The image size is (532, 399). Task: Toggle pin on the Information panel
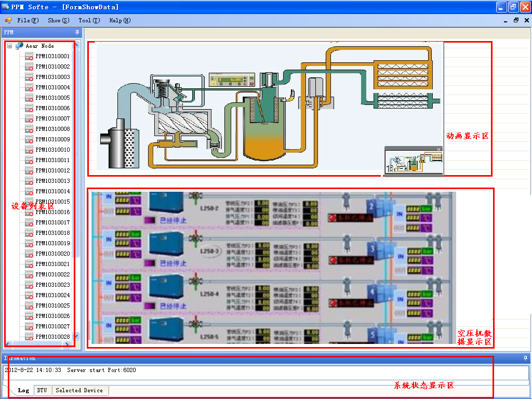pos(525,358)
